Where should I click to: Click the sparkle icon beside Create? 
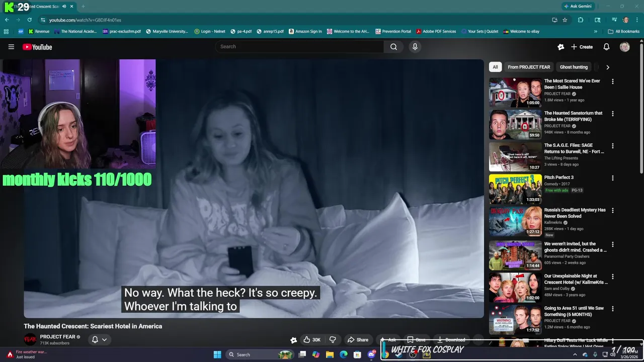561,47
